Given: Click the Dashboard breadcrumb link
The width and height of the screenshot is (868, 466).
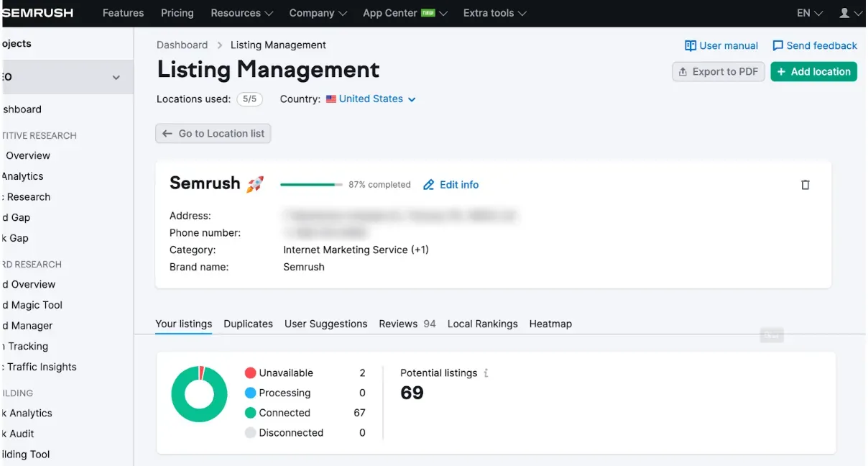Looking at the screenshot, I should 183,45.
